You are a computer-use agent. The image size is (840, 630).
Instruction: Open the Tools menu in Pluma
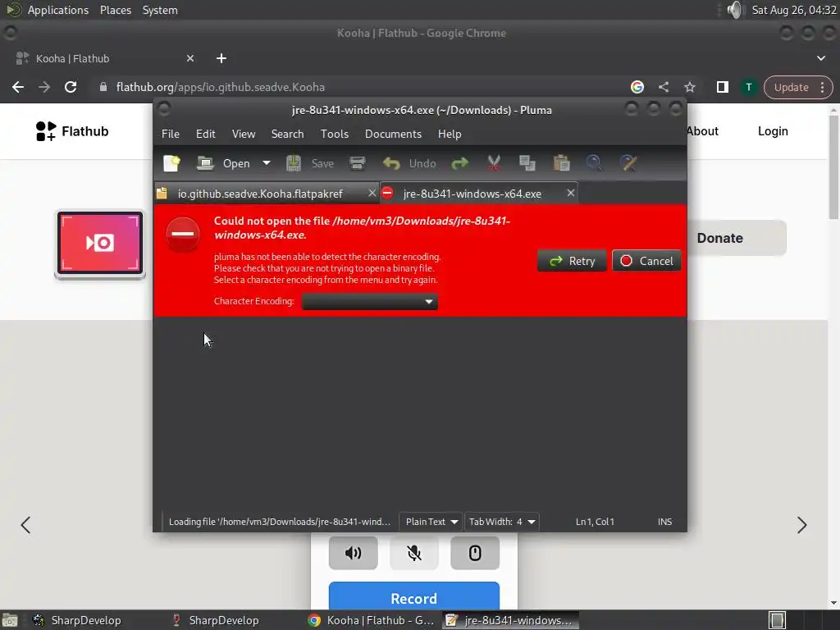pyautogui.click(x=335, y=134)
